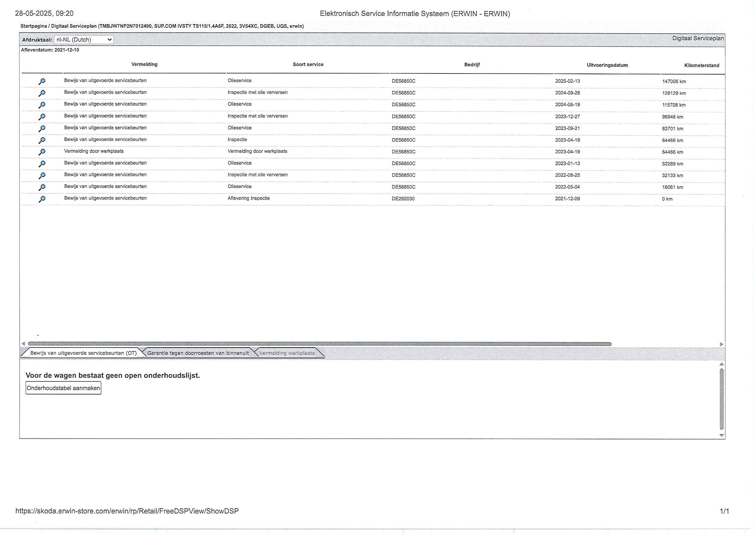Click the 16061 km cell
756x535 pixels.
(673, 187)
